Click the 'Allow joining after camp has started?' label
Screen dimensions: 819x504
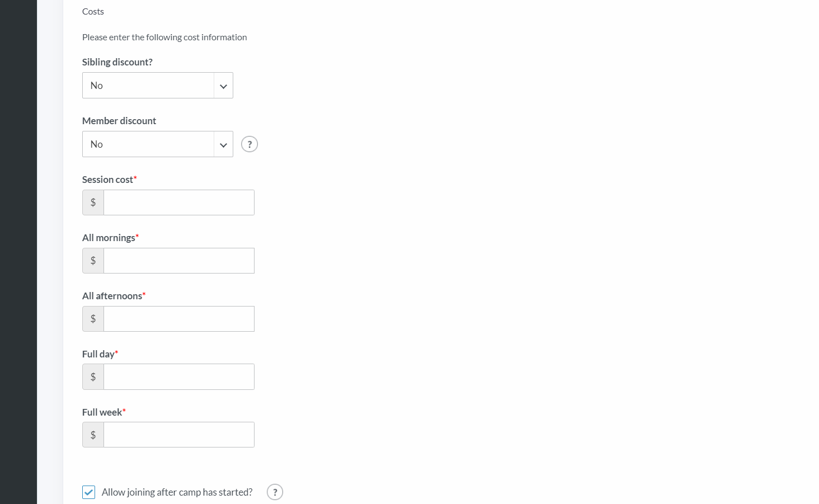click(177, 492)
